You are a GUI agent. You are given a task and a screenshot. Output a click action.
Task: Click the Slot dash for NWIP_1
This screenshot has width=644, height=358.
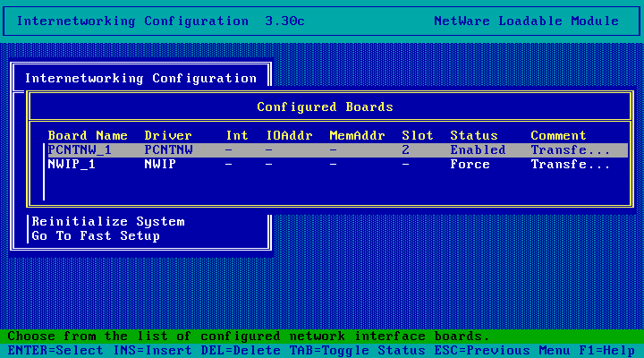coord(405,165)
